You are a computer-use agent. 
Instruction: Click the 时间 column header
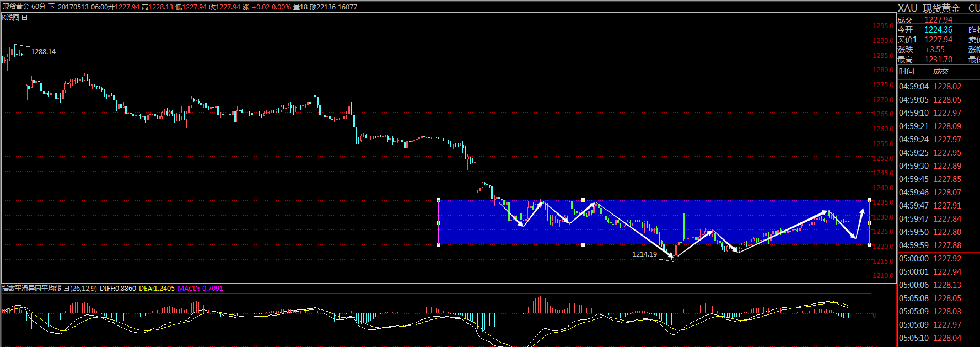click(x=907, y=72)
